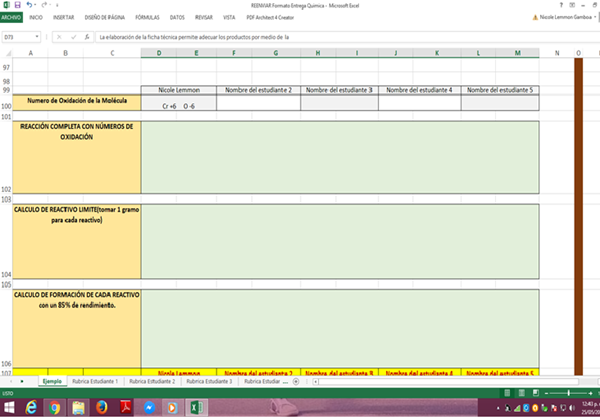Select the 'REACCIÓN COMPLETA CON NÚMEROS DE OXIDACIÓN' cell
Screen dimensions: 600x420
[x=77, y=157]
